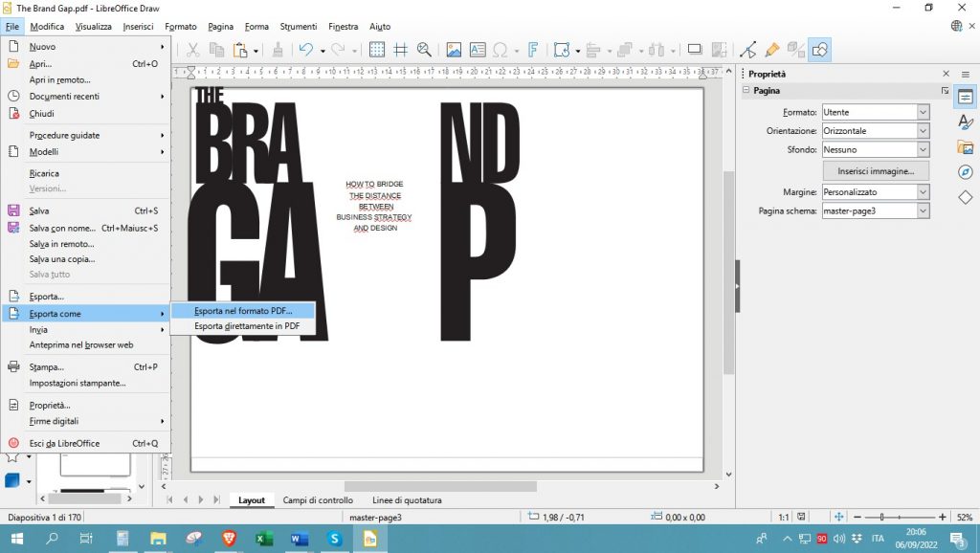980x553 pixels.
Task: Toggle the grid display on the toolbar
Action: 377,49
